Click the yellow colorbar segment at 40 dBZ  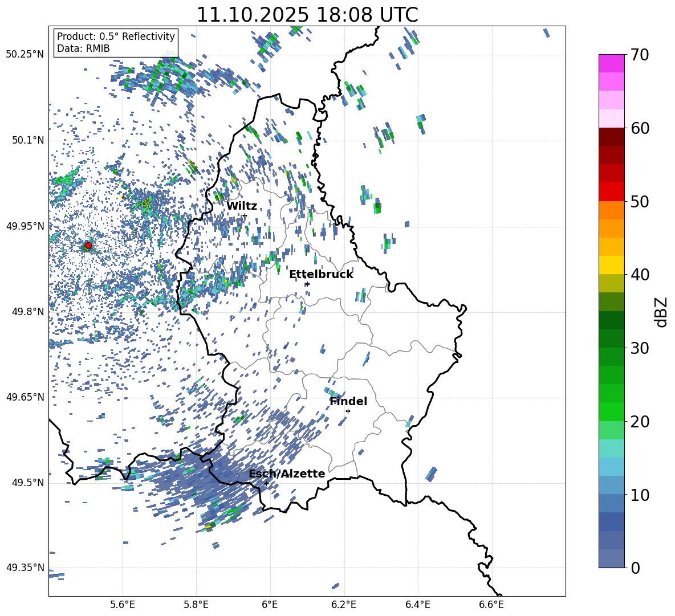click(611, 265)
